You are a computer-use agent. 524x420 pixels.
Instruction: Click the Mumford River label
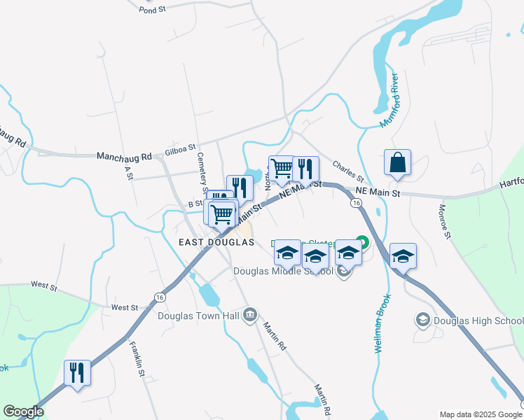point(389,100)
